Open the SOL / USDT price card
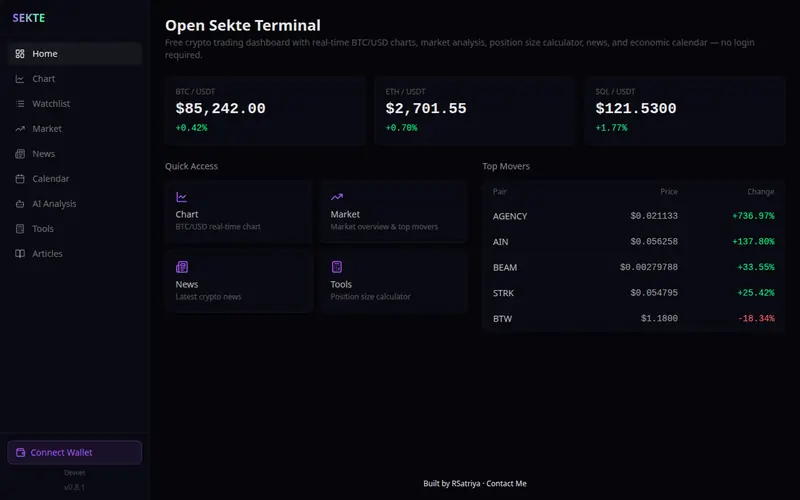 coord(685,111)
